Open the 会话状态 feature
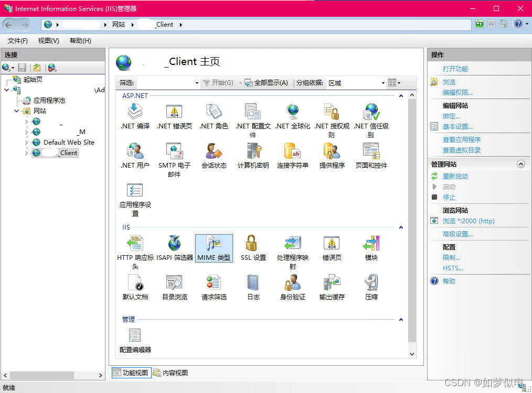 (214, 156)
